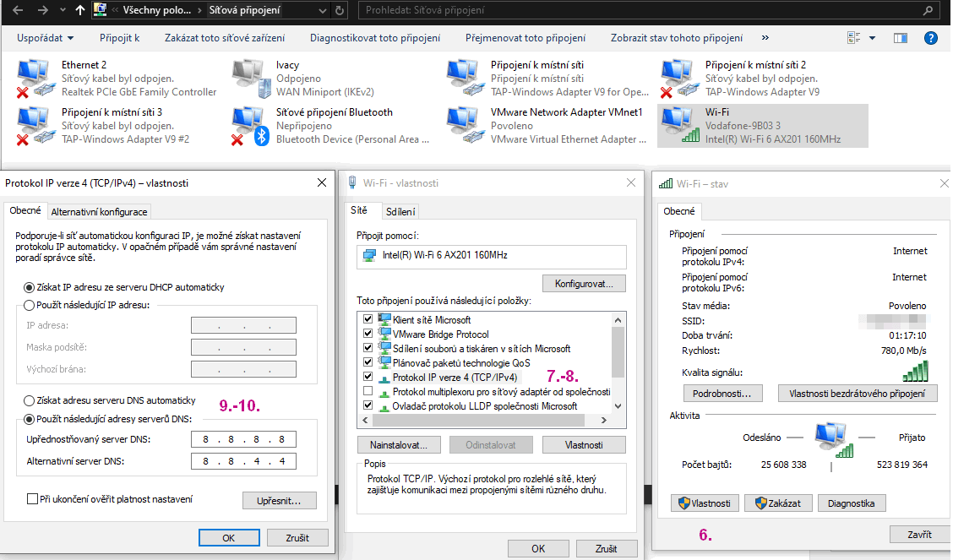Viewport: 953px width, 560px height.
Task: Enable Protokol multiplexoru checkbox
Action: point(368,392)
